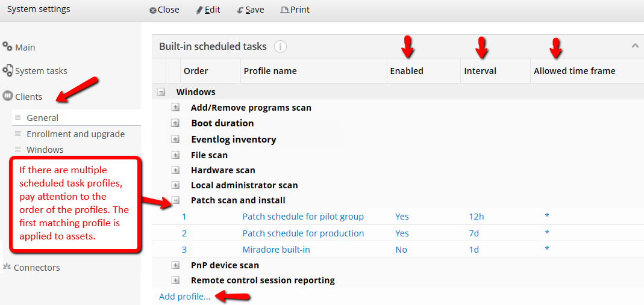Expand Add/Remove programs scan
Viewport: 644px width, 305px height.
pyautogui.click(x=175, y=108)
